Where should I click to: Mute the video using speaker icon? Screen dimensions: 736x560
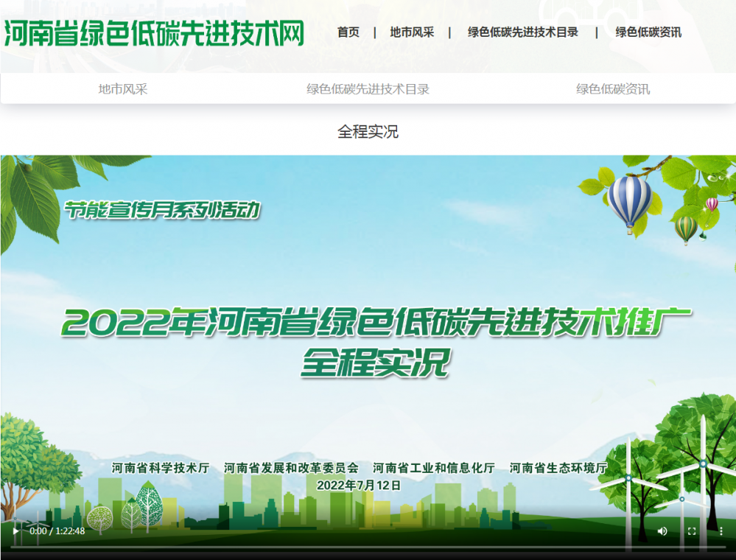662,531
